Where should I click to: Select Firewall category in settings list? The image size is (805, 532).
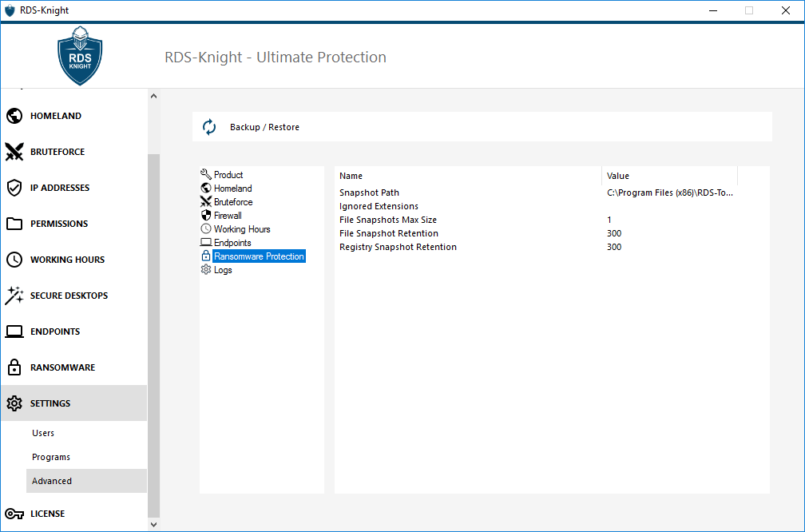[x=228, y=215]
